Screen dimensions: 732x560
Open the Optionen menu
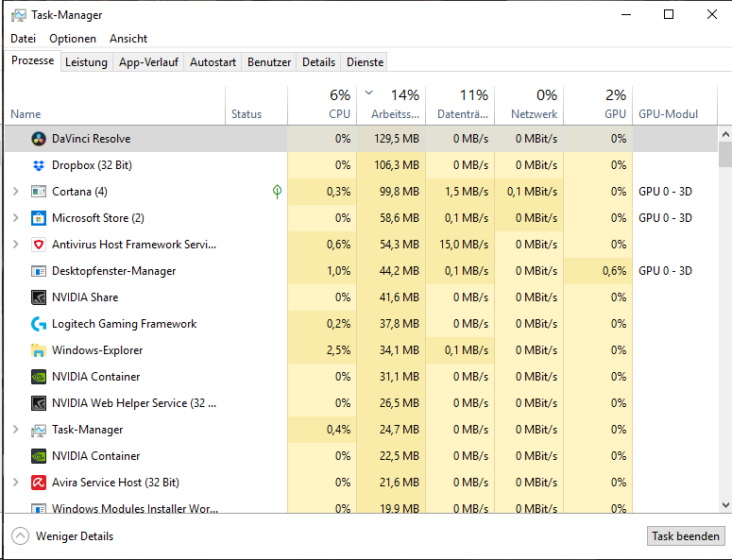(x=73, y=39)
